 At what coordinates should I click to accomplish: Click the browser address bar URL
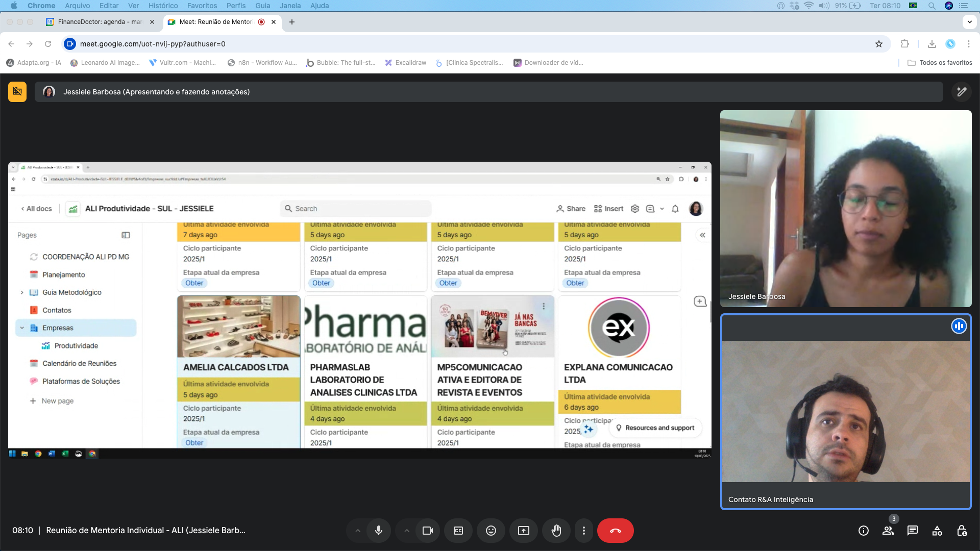[153, 44]
